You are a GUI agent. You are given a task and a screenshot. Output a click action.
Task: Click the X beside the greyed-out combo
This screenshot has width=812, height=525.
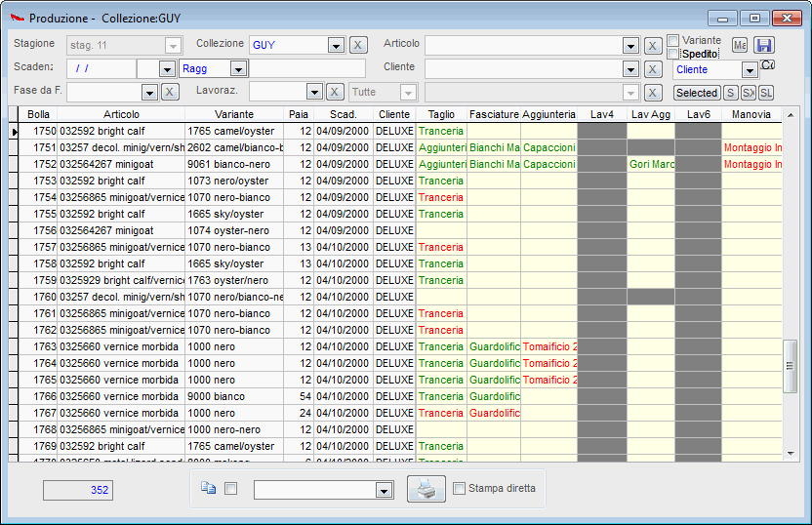(x=653, y=93)
